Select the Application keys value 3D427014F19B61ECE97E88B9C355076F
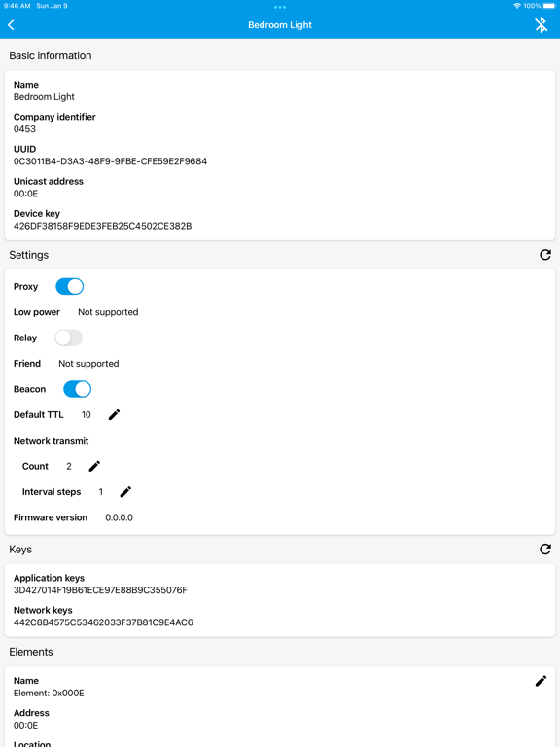Image resolution: width=560 pixels, height=747 pixels. point(100,590)
